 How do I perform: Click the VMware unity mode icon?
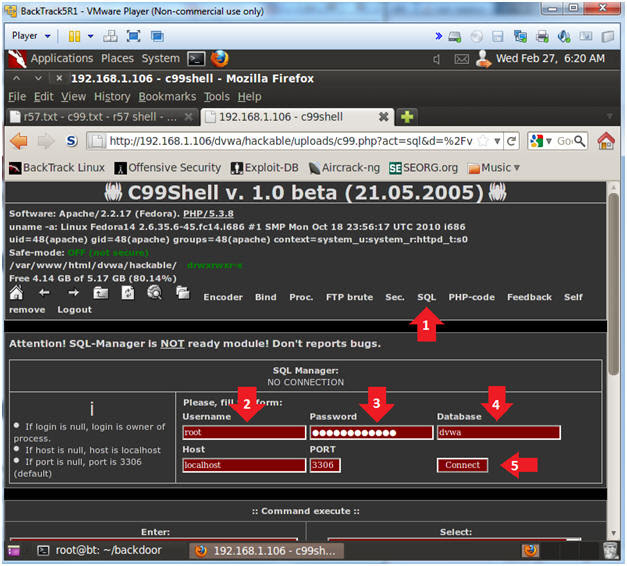157,36
